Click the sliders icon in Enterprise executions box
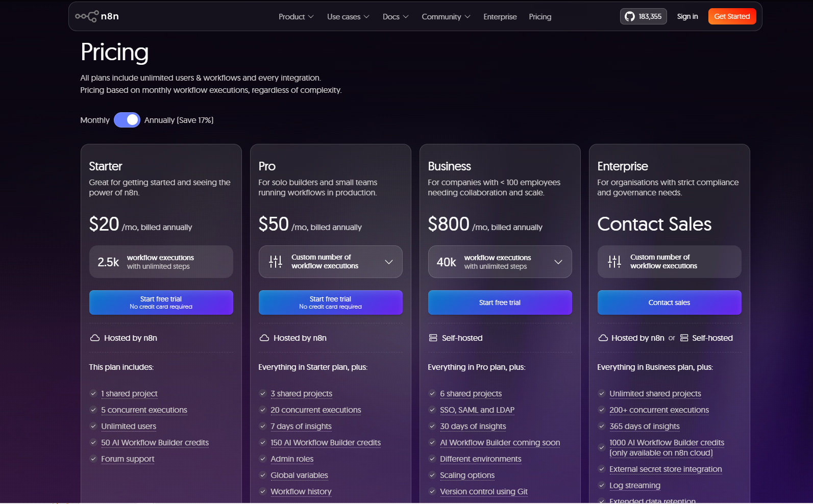This screenshot has width=813, height=504. (614, 262)
